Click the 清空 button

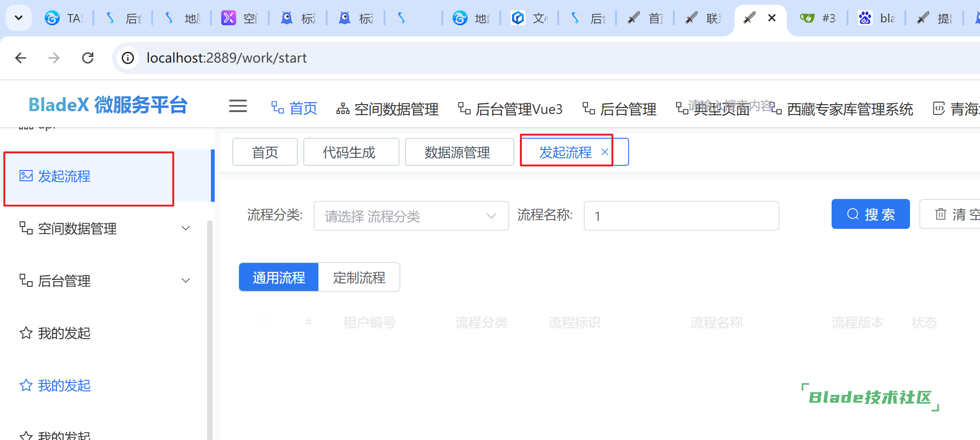coord(952,214)
